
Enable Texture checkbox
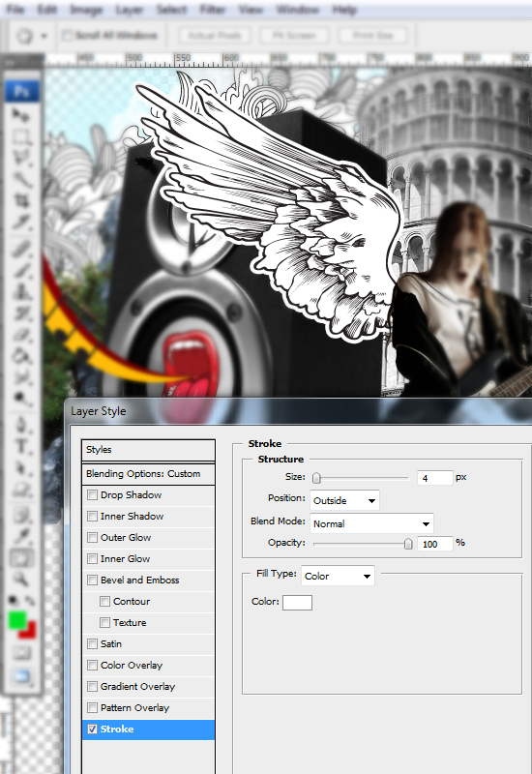[x=104, y=622]
